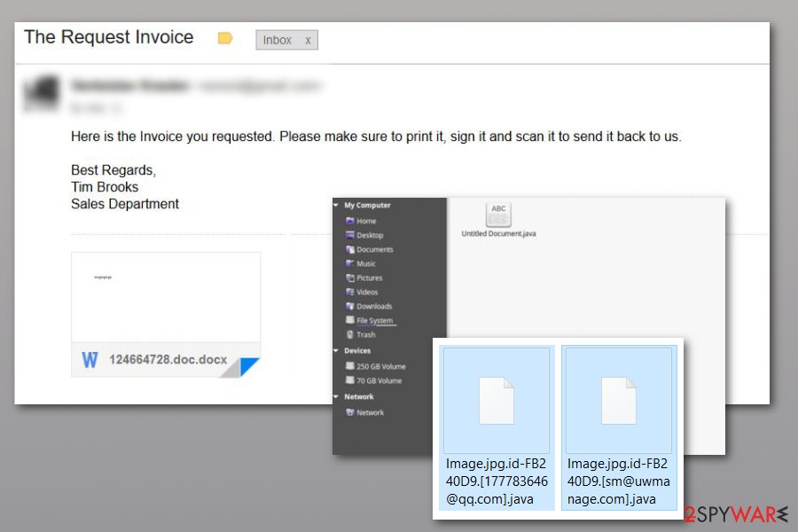Image resolution: width=798 pixels, height=532 pixels.
Task: Open the Home folder in sidebar
Action: [361, 221]
